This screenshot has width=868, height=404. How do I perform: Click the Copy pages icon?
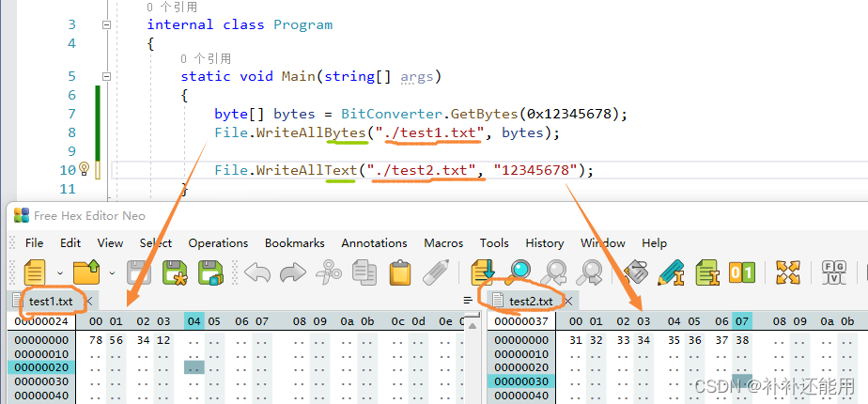(364, 272)
